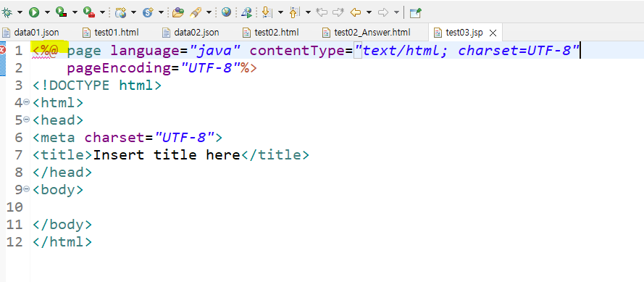Screen dimensions: 644x282
Task: Click the Pin Editor icon
Action: 416,13
